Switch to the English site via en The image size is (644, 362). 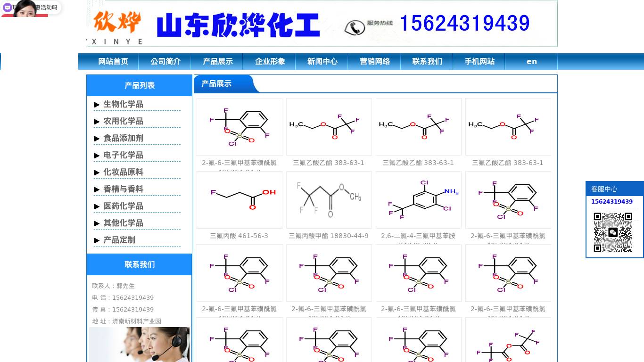tap(531, 61)
